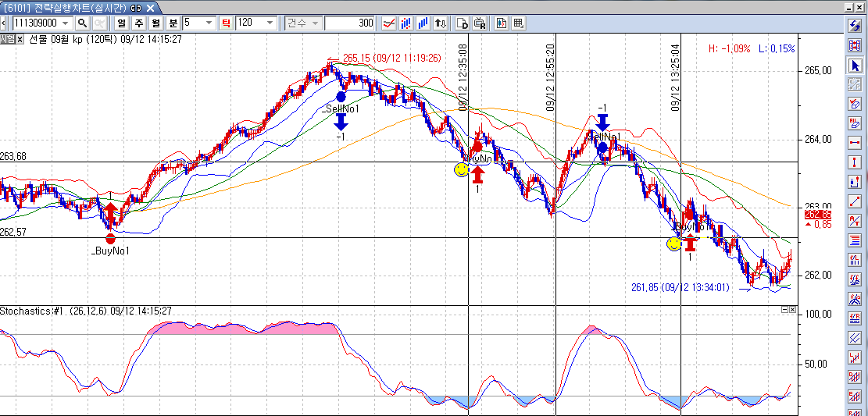Click the grid table icon in toolbar

click(x=518, y=23)
